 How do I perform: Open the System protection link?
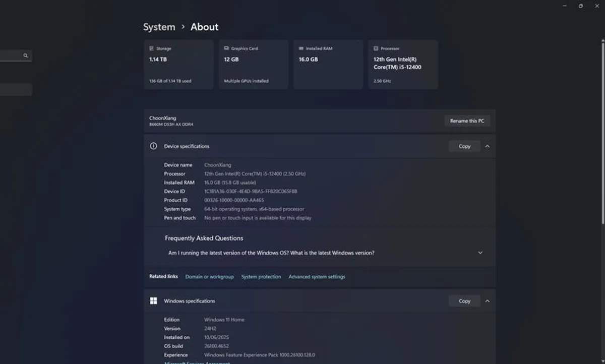coord(261,277)
